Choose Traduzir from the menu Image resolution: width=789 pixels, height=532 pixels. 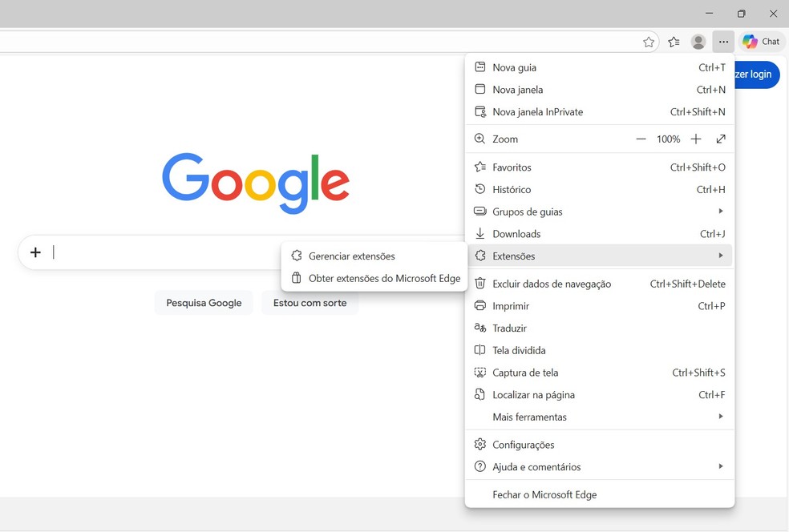point(600,328)
